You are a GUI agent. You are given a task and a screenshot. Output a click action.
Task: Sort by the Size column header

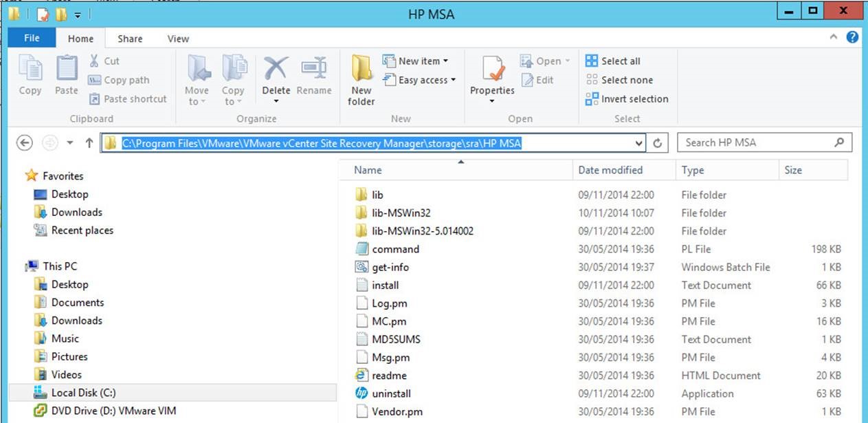814,170
